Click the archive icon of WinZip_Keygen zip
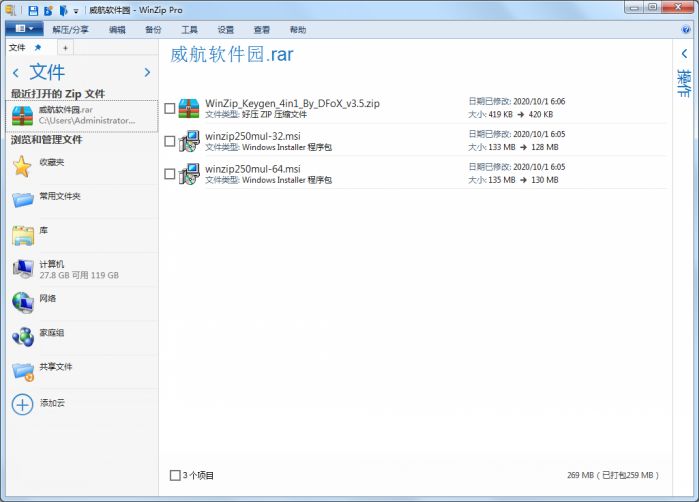Screen dimensions: 699x502 pos(189,108)
